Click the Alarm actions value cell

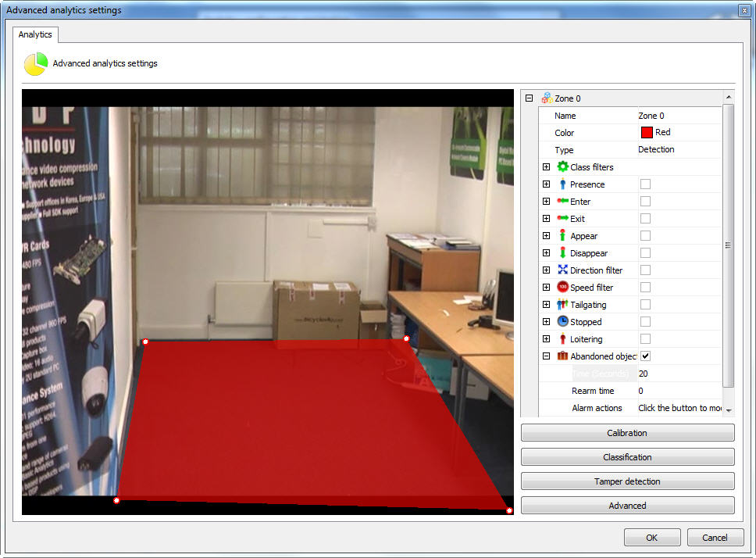[679, 408]
